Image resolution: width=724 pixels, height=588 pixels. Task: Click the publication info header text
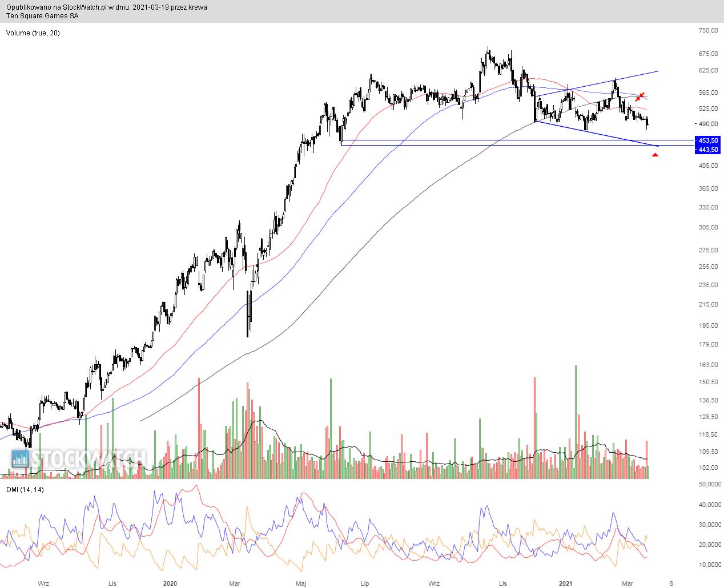tap(107, 7)
